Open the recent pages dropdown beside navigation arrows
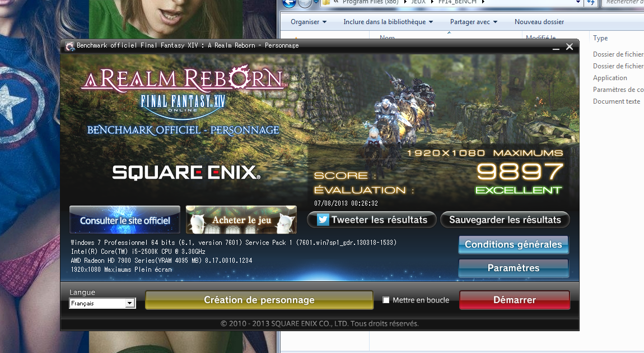This screenshot has width=644, height=353. pyautogui.click(x=316, y=2)
